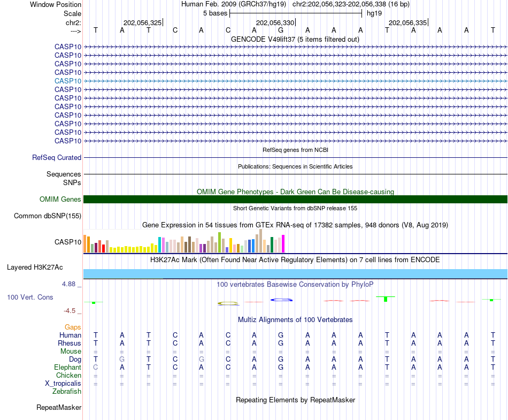Click the CASP10 label beside the GTEx bar chart
The image size is (508, 420).
(68, 242)
